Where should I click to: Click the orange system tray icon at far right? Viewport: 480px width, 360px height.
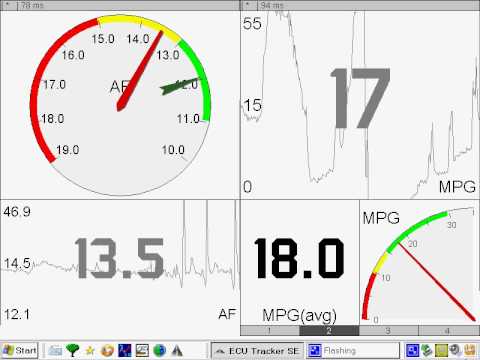[470, 350]
